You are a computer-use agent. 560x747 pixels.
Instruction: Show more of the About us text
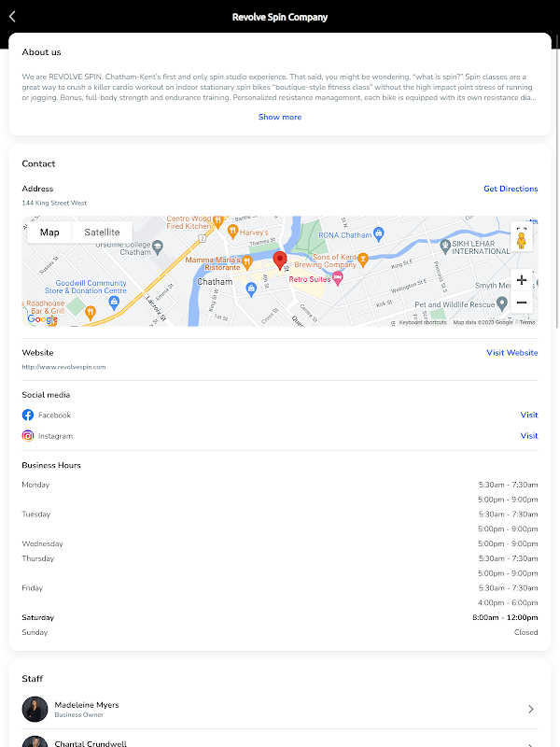coord(279,117)
